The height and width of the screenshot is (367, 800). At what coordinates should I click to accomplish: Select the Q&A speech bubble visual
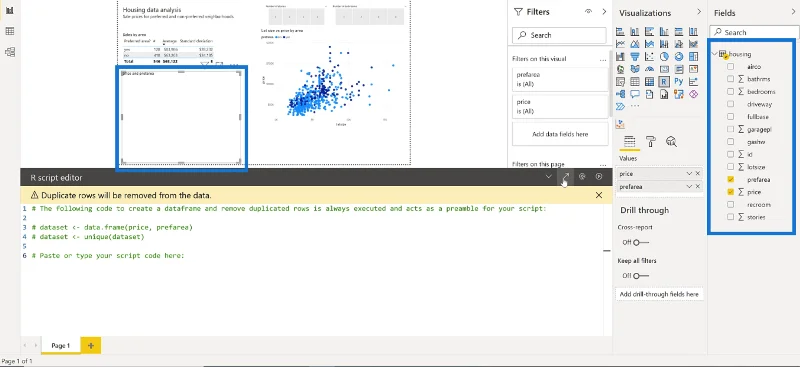[x=635, y=94]
